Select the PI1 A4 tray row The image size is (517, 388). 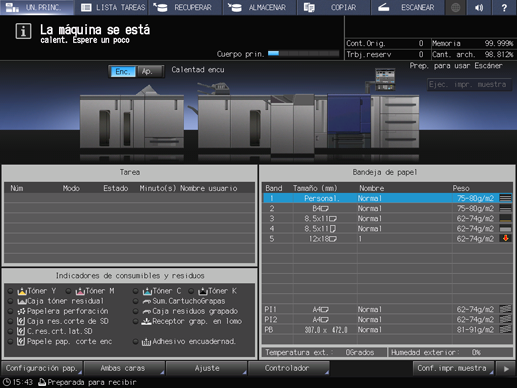click(388, 309)
